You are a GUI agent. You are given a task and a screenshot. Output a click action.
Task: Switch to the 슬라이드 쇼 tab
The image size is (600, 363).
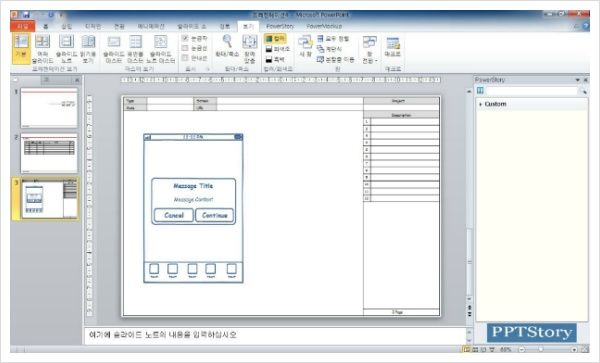pyautogui.click(x=191, y=26)
